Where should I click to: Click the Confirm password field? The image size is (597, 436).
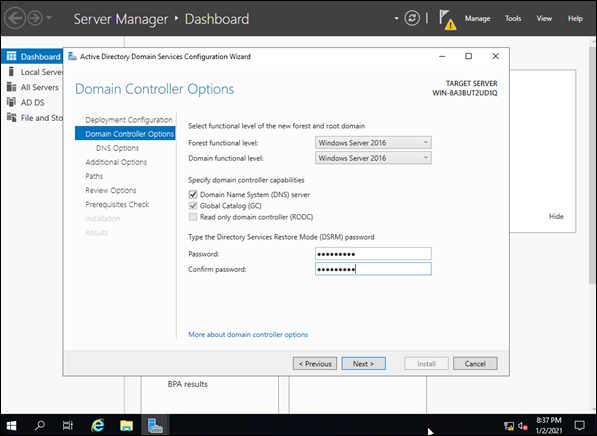click(373, 269)
